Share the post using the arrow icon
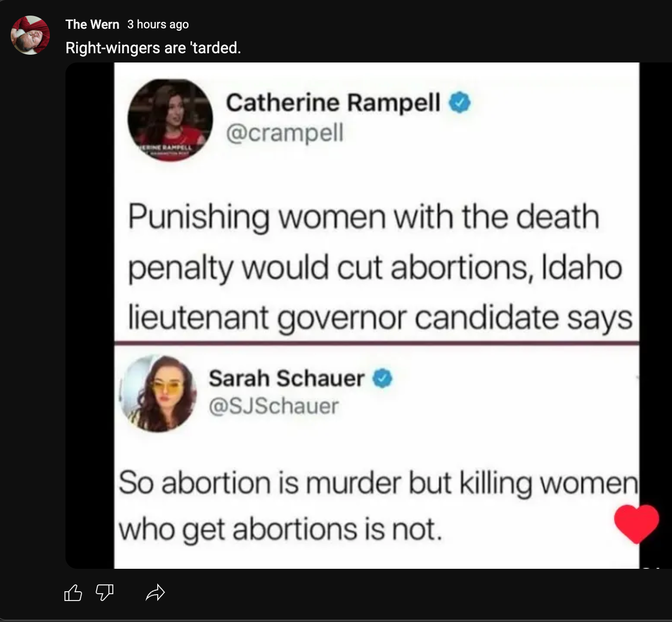 (x=155, y=593)
